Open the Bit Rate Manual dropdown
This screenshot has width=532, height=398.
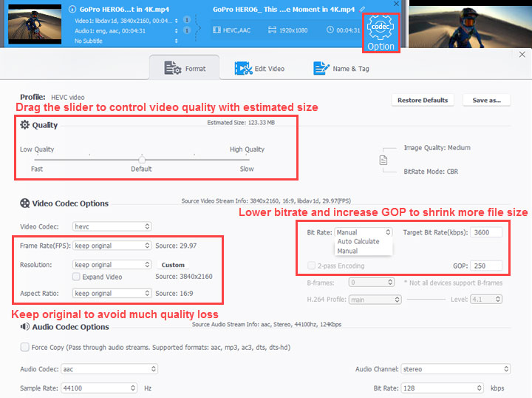[364, 232]
